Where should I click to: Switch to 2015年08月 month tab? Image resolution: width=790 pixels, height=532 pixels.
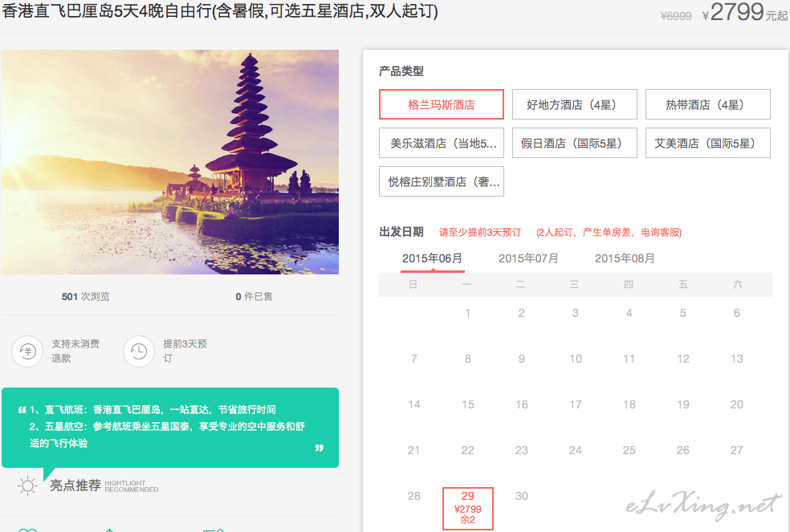click(625, 258)
